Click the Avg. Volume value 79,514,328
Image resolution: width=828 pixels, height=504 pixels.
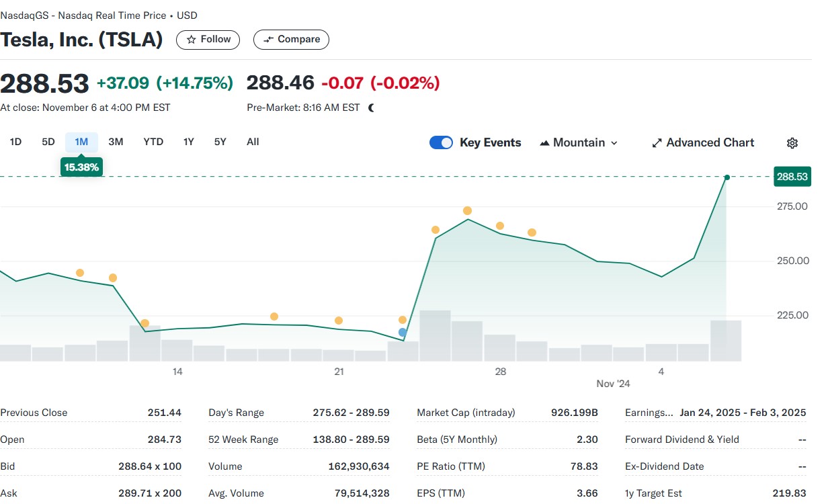362,493
